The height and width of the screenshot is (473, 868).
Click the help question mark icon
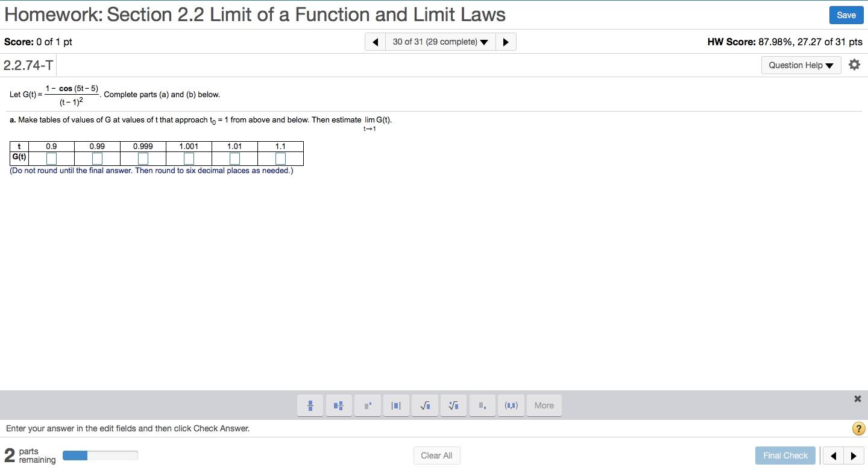[858, 428]
